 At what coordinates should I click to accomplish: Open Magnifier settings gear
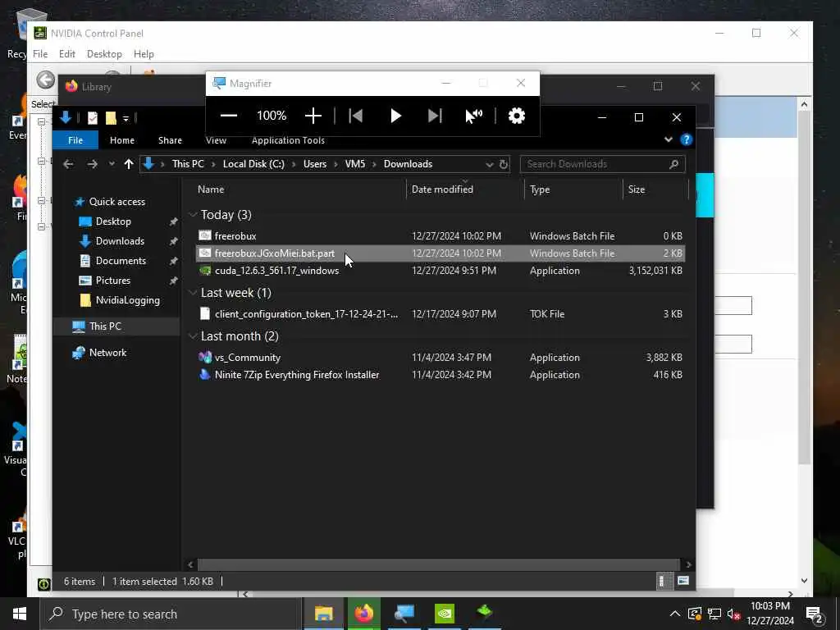517,116
